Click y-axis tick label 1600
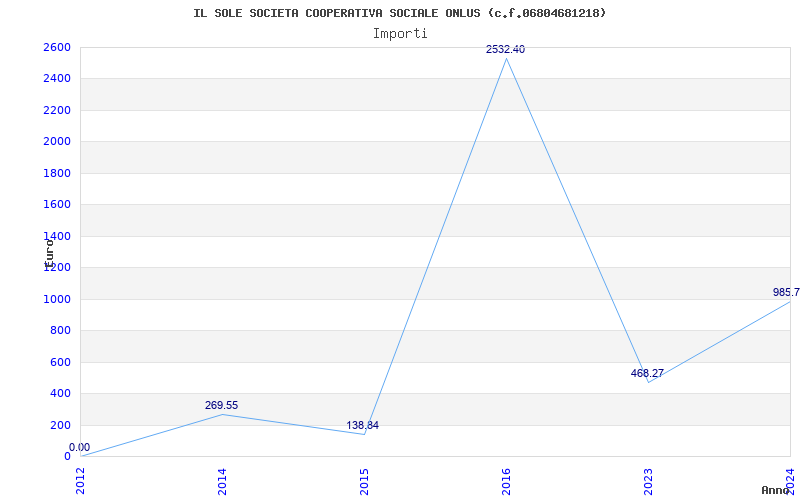Screen dimensions: 800x500 [57, 205]
